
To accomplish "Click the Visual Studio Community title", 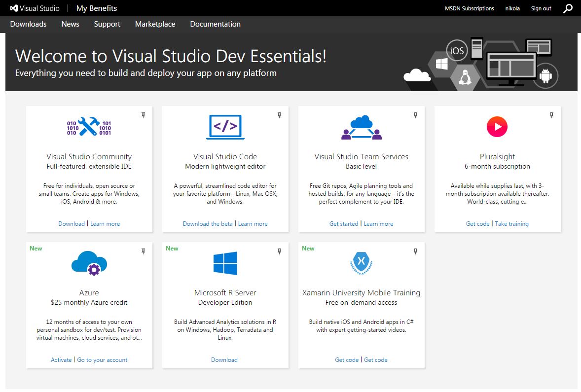I will pos(89,157).
